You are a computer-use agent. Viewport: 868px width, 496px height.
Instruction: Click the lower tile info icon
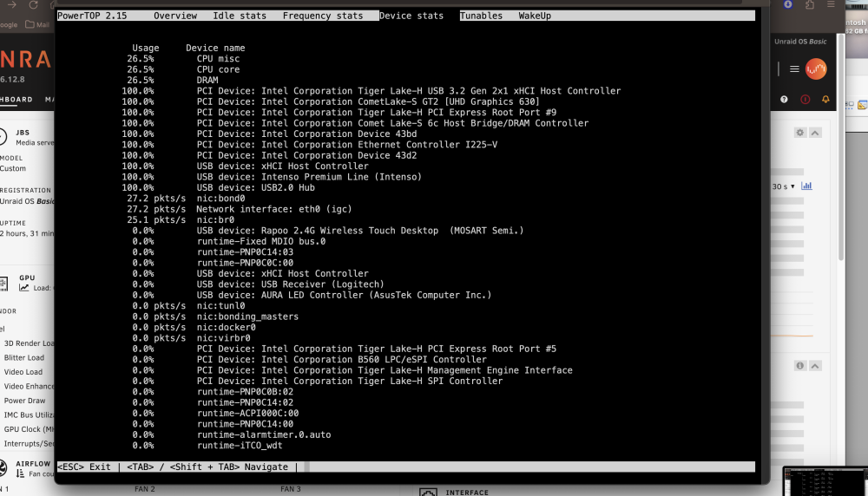point(800,366)
